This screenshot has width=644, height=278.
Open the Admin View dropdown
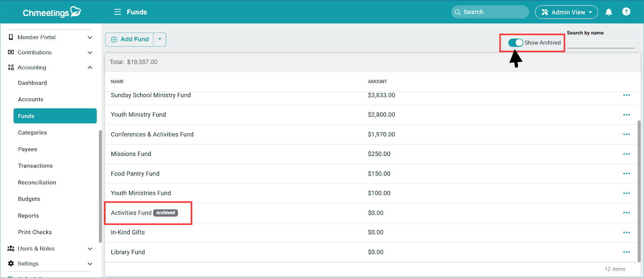pos(566,12)
